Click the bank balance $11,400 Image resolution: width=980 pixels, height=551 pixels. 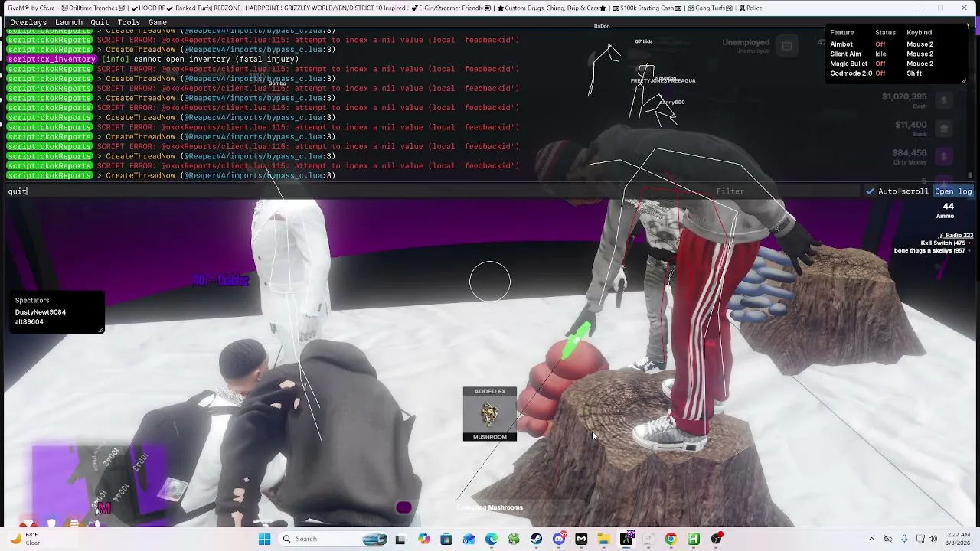910,125
